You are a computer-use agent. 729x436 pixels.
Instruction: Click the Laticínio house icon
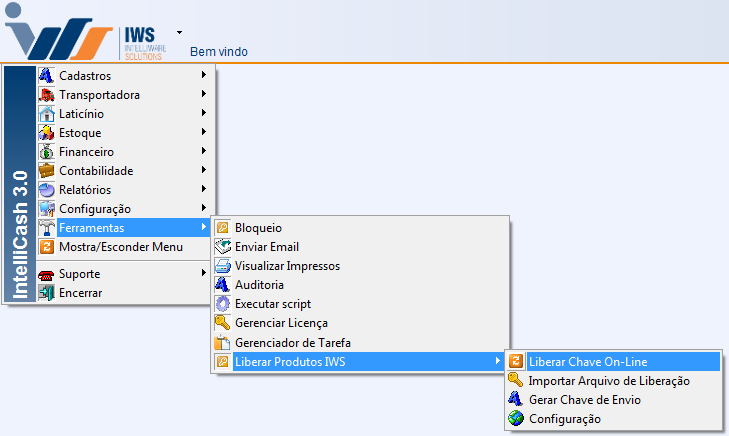click(x=46, y=113)
